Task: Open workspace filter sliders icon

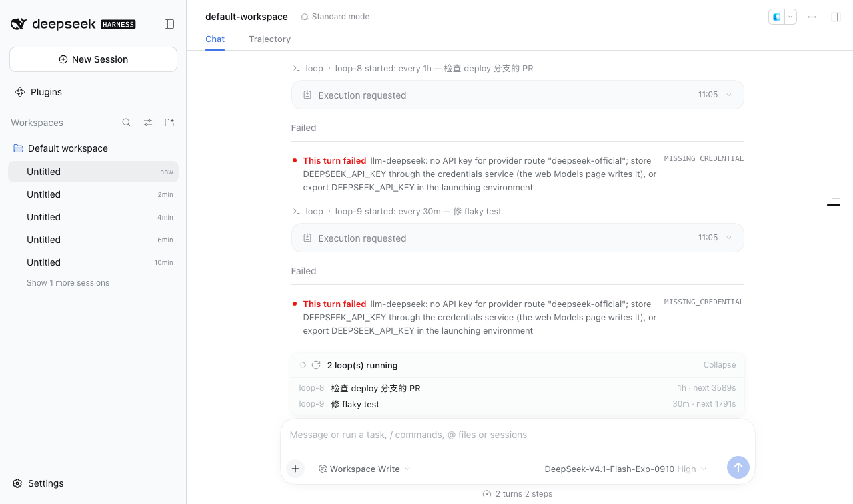Action: 148,123
